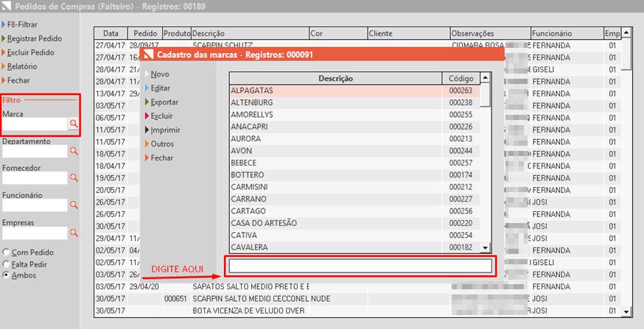Screen dimensions: 644x329
Task: Select the ALPAGATAS brand row
Action: pyautogui.click(x=354, y=91)
